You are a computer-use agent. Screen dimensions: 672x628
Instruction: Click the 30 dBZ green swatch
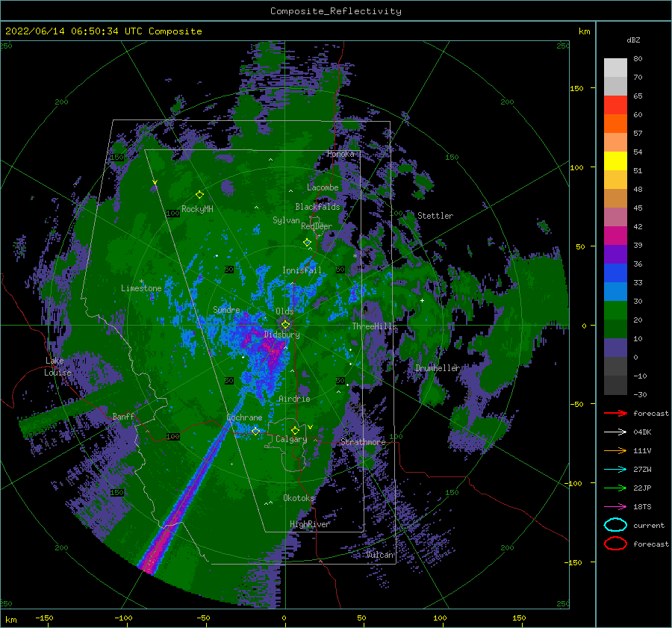pos(615,310)
